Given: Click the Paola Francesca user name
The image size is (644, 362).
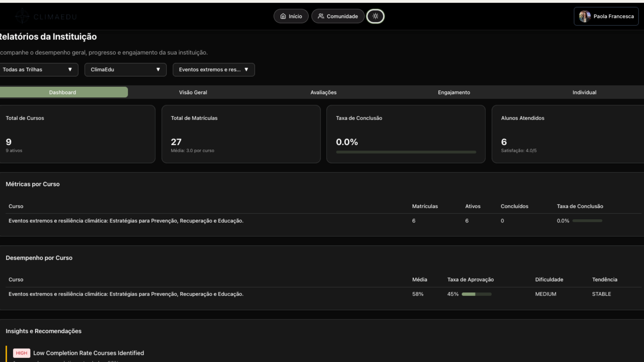Looking at the screenshot, I should tap(613, 16).
